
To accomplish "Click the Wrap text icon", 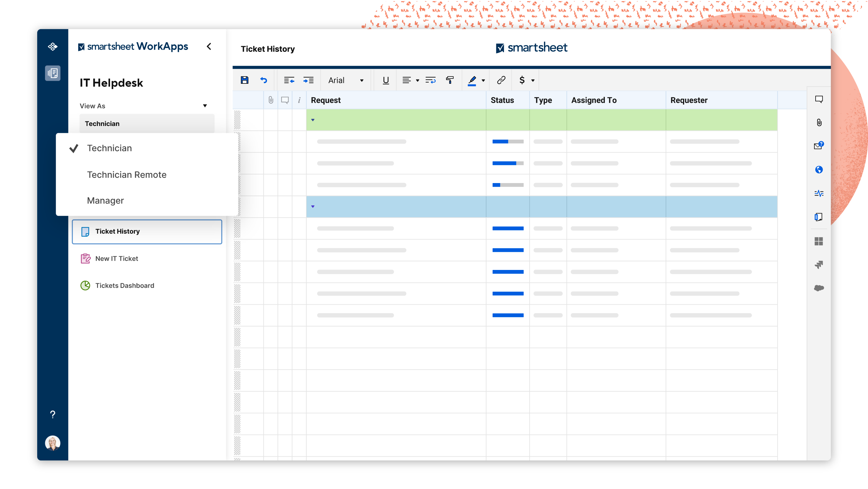I will [x=430, y=80].
